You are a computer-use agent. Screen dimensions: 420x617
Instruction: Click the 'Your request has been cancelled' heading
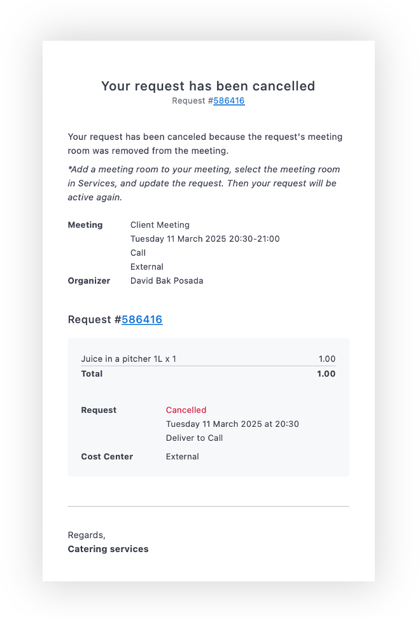pos(208,86)
